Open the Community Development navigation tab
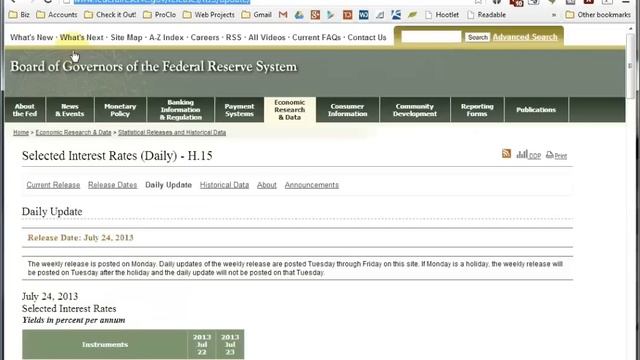Screen dimensions: 640x360 coord(415,110)
